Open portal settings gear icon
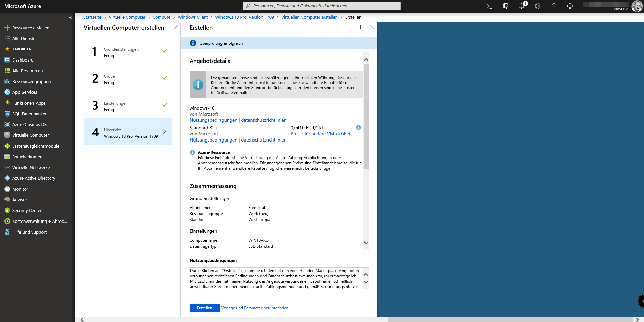The image size is (644, 322). [x=537, y=6]
